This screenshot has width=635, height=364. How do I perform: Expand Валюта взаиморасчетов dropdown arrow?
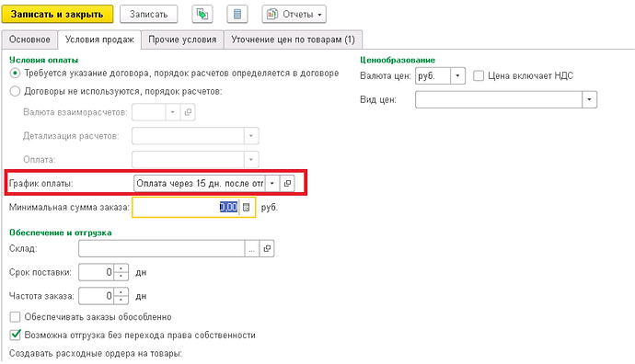172,112
